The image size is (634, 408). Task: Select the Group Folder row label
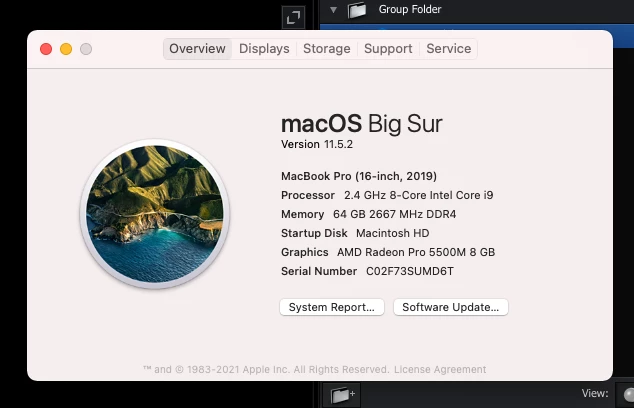pos(410,9)
